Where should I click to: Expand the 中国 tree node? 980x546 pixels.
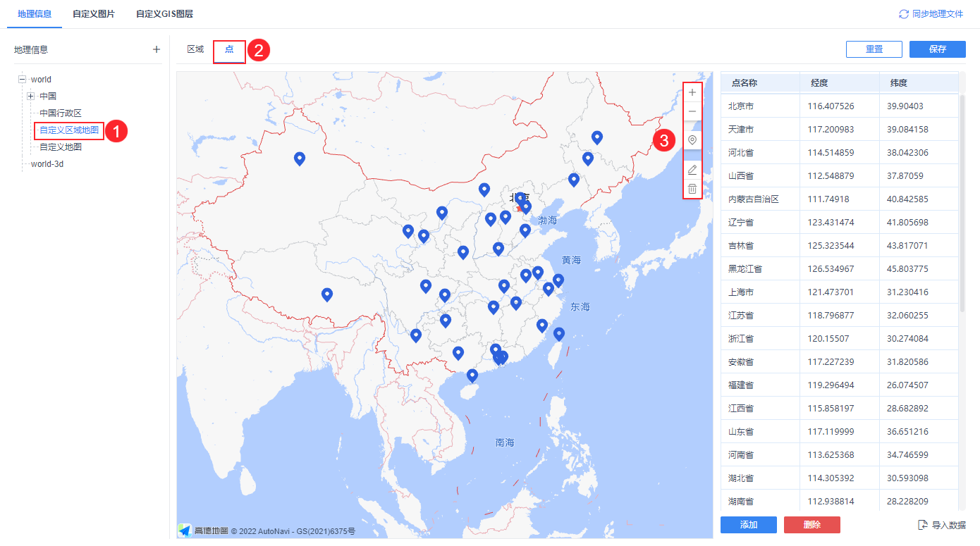coord(31,96)
